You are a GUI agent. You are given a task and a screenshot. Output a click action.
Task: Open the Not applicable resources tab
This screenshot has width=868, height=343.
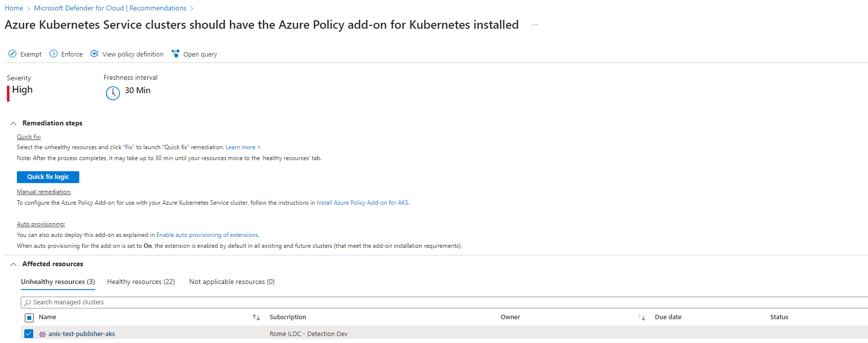[x=232, y=282]
